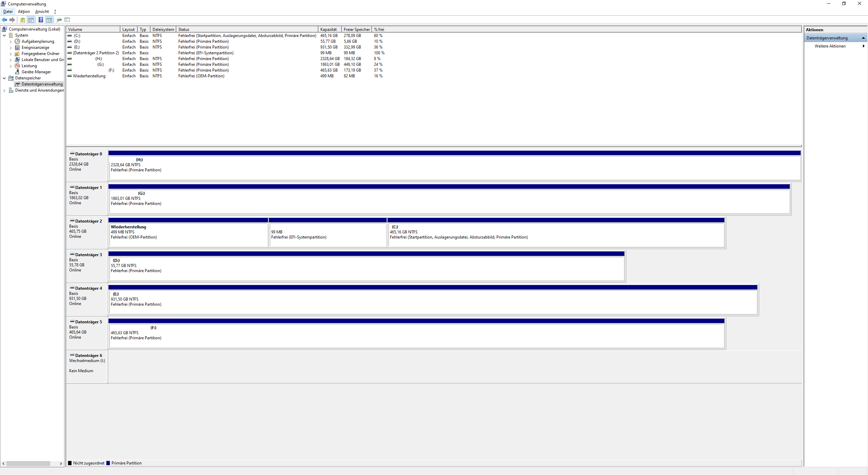Collapse the System tree node
Image resolution: width=868 pixels, height=475 pixels.
tap(4, 35)
